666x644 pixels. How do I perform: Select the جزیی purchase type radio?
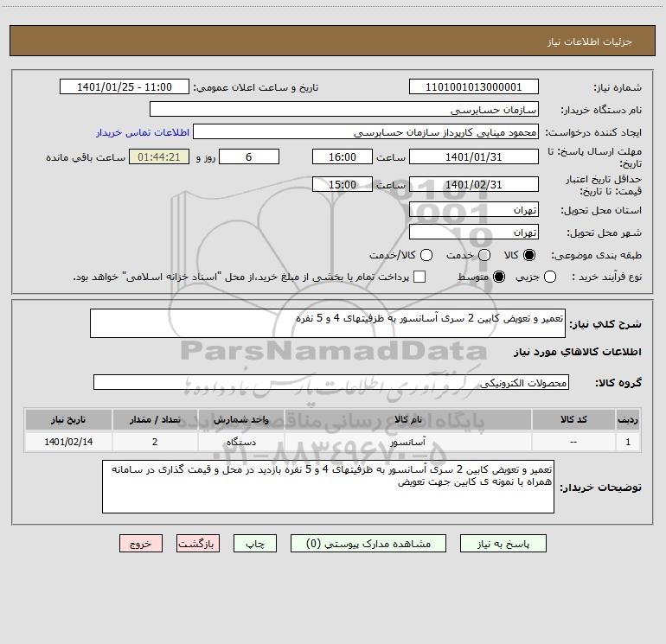coord(549,277)
